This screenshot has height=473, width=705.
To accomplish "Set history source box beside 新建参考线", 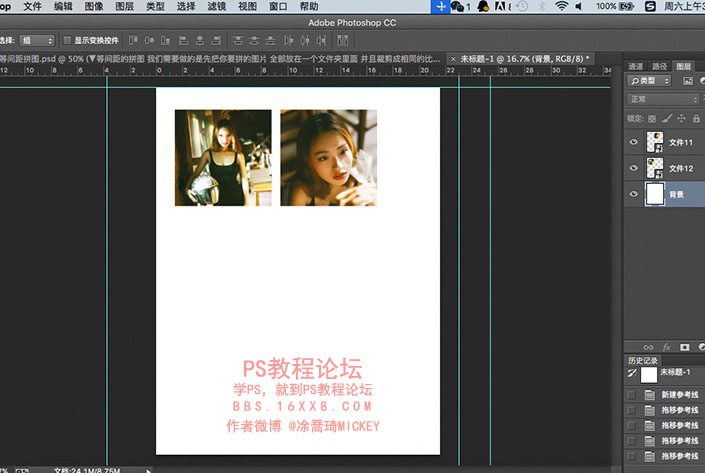I will [x=632, y=395].
